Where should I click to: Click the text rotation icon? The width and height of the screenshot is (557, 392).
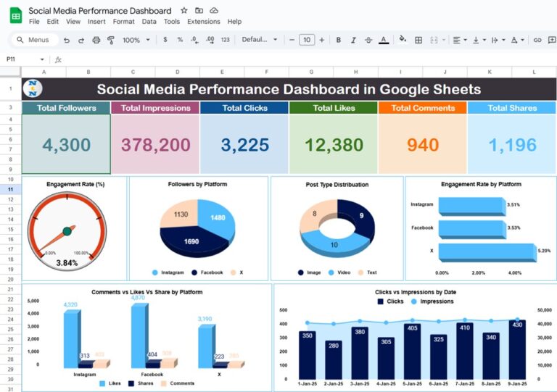[514, 40]
